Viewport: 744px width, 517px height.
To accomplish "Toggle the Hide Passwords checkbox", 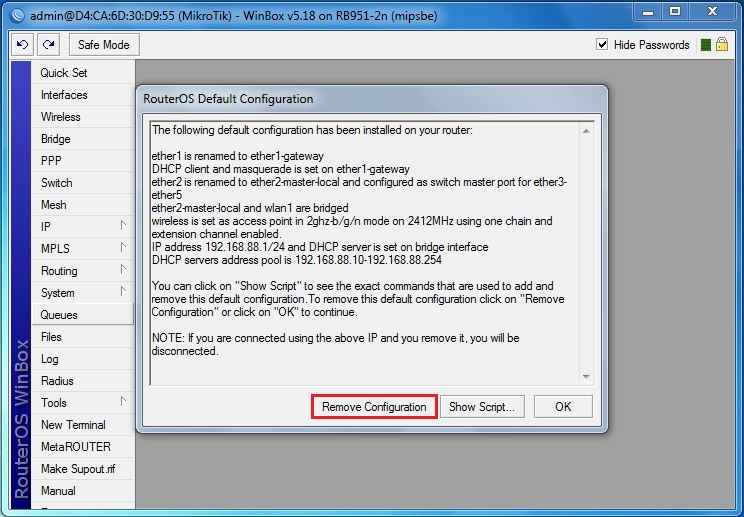I will click(x=602, y=45).
